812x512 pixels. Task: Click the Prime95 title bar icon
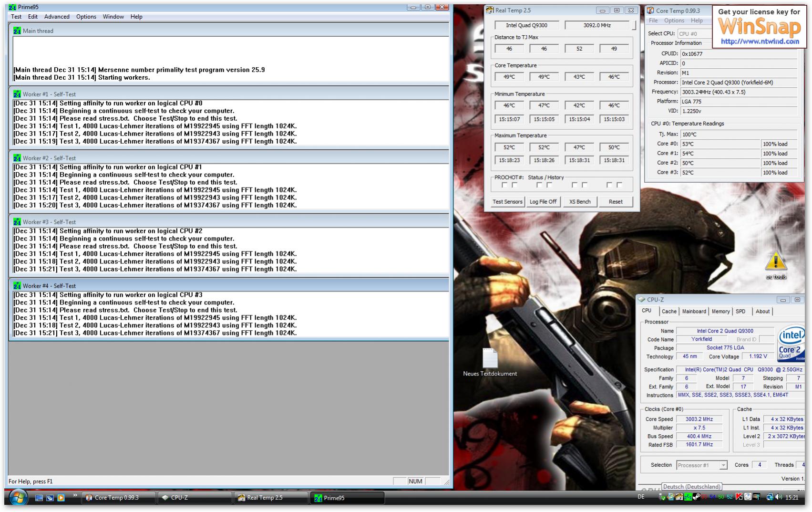tap(12, 7)
